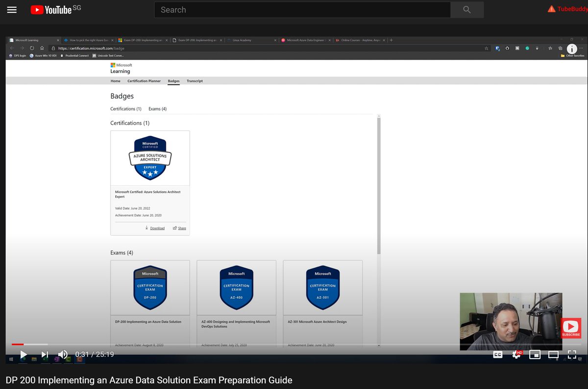Skip to the next video

coord(45,354)
